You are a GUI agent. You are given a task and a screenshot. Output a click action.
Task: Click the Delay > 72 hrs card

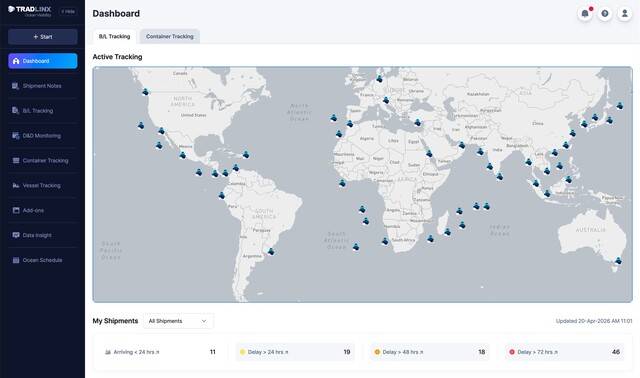[x=564, y=352]
